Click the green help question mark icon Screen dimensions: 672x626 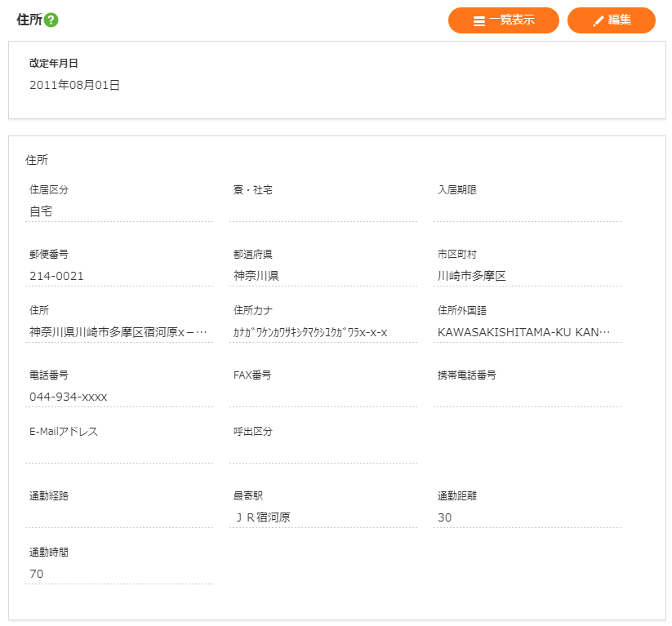(51, 20)
